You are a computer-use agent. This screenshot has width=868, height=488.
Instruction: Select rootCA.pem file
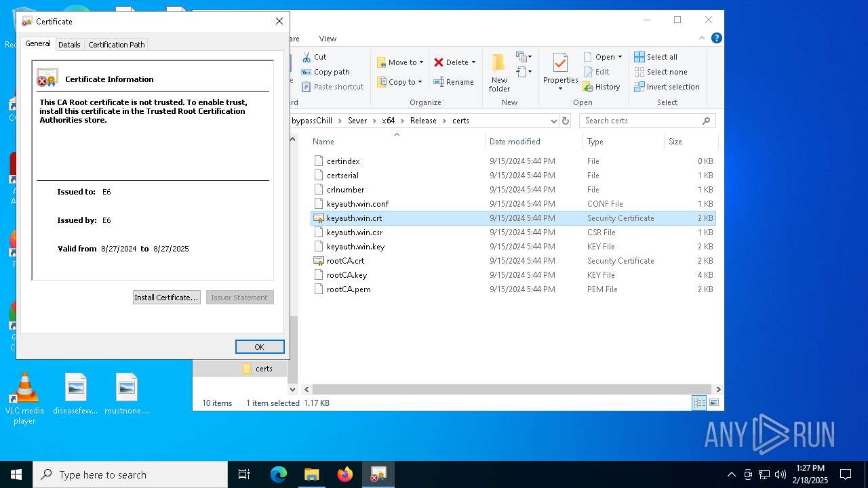coord(513,289)
